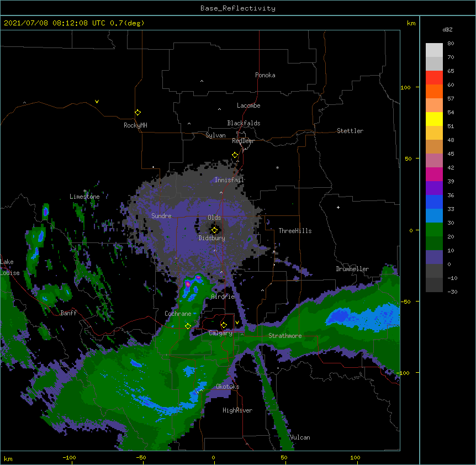476x465 pixels.
Task: Click the Lacombe city label
Action: coord(248,105)
